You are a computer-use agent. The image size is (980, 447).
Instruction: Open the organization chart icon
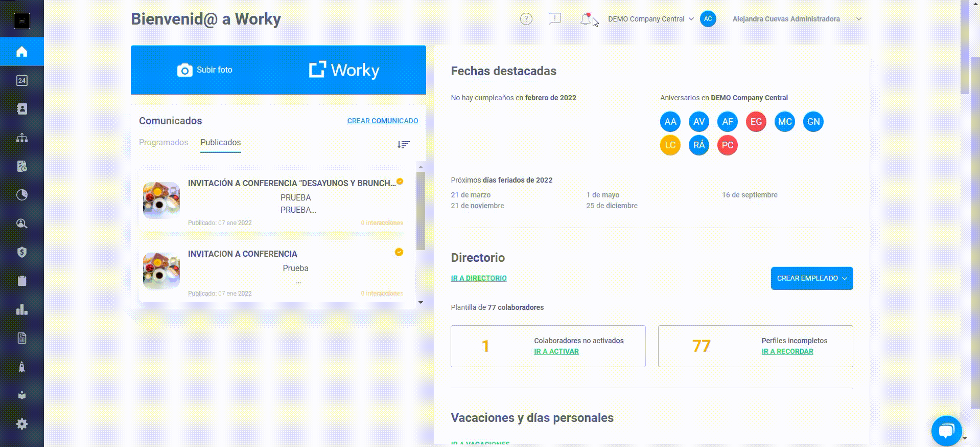21,138
